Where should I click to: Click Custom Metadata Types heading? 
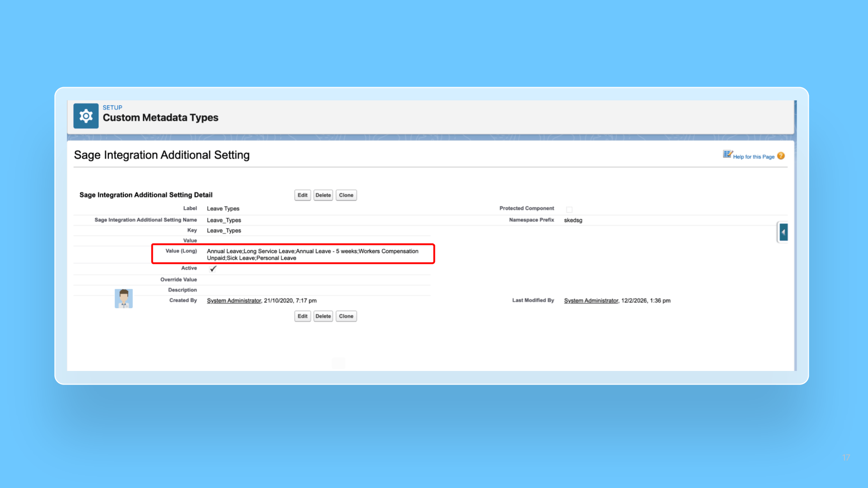[160, 117]
